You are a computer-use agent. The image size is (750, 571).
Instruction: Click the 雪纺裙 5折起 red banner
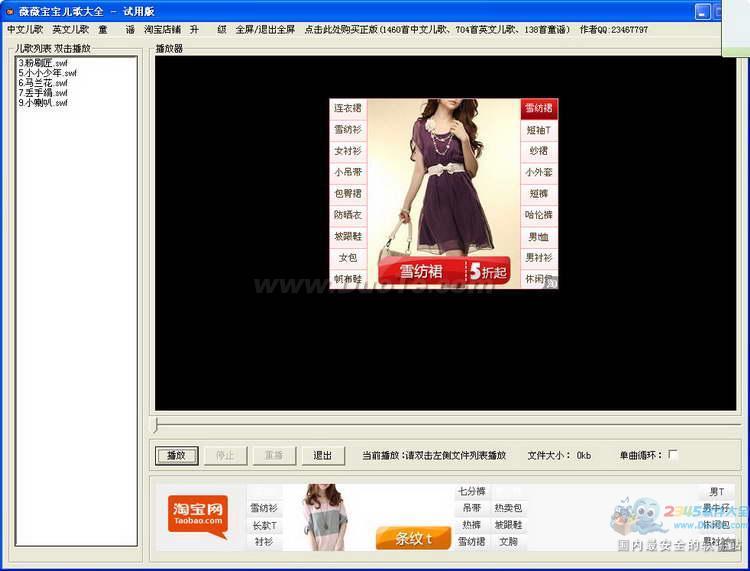(x=444, y=271)
